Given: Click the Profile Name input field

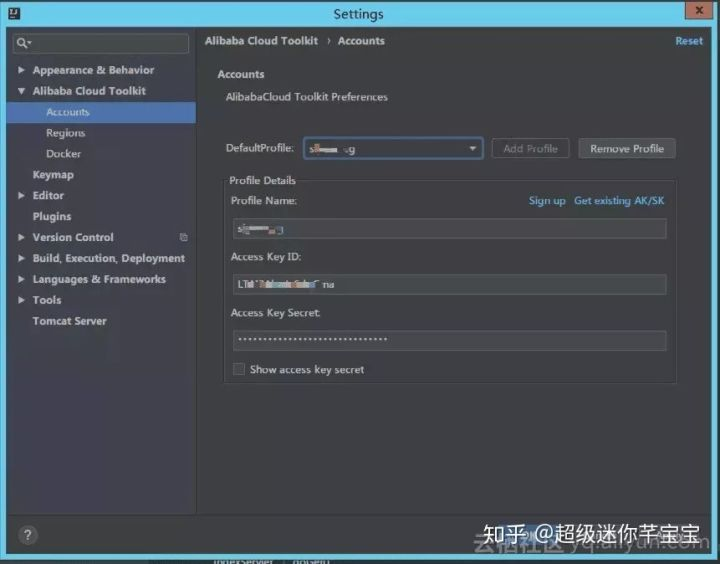Looking at the screenshot, I should pyautogui.click(x=450, y=229).
